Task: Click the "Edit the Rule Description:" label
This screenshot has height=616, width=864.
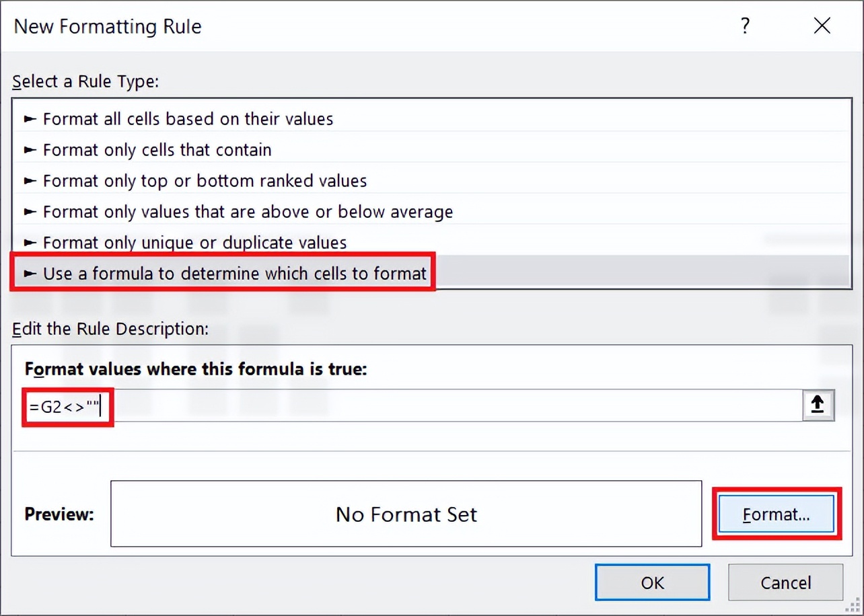Action: [x=110, y=329]
